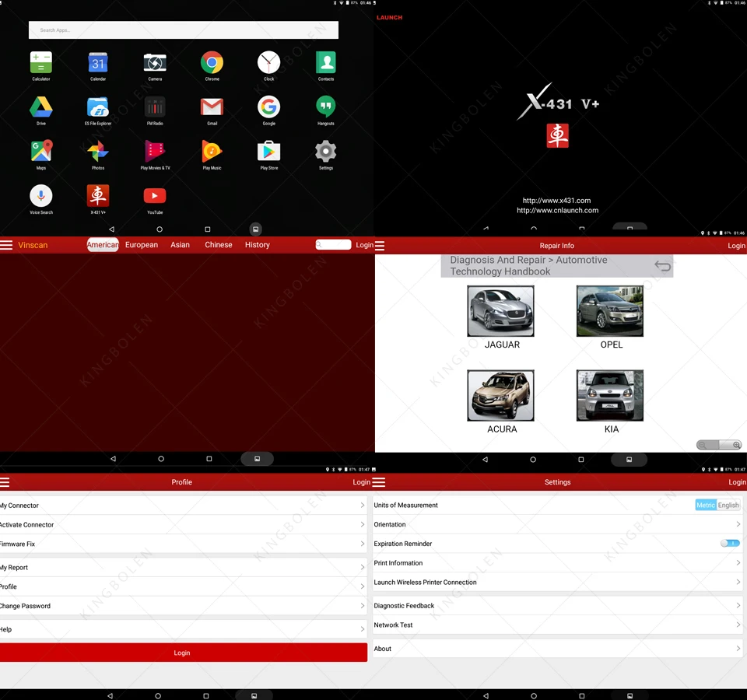
Task: Switch to the European tab
Action: tap(142, 245)
